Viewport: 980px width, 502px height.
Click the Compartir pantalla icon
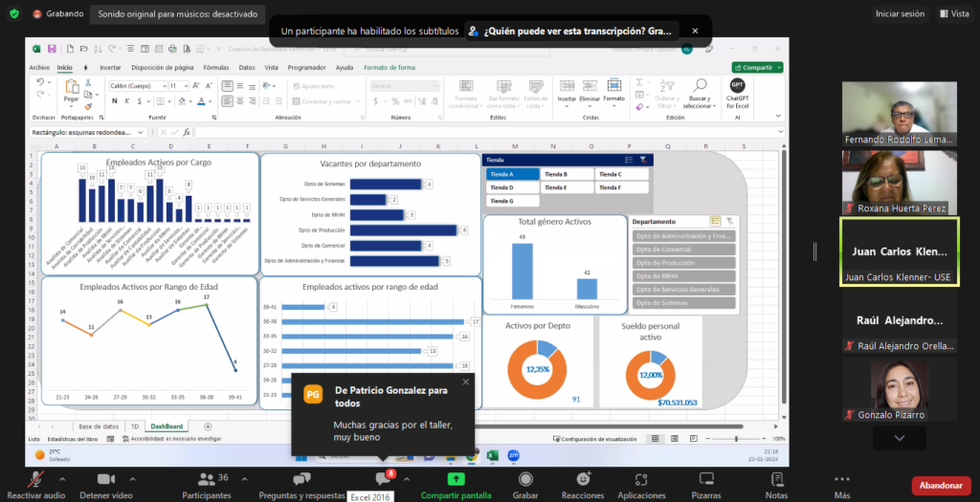click(x=457, y=479)
